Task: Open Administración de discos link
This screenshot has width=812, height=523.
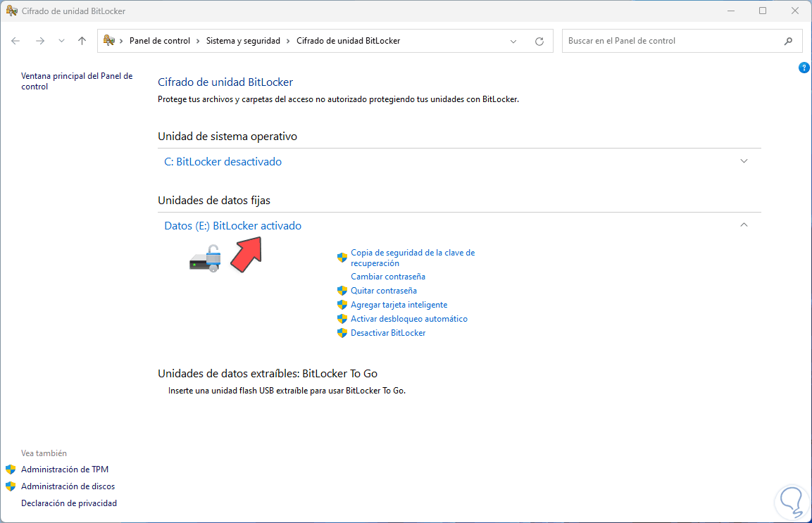Action: (x=68, y=486)
